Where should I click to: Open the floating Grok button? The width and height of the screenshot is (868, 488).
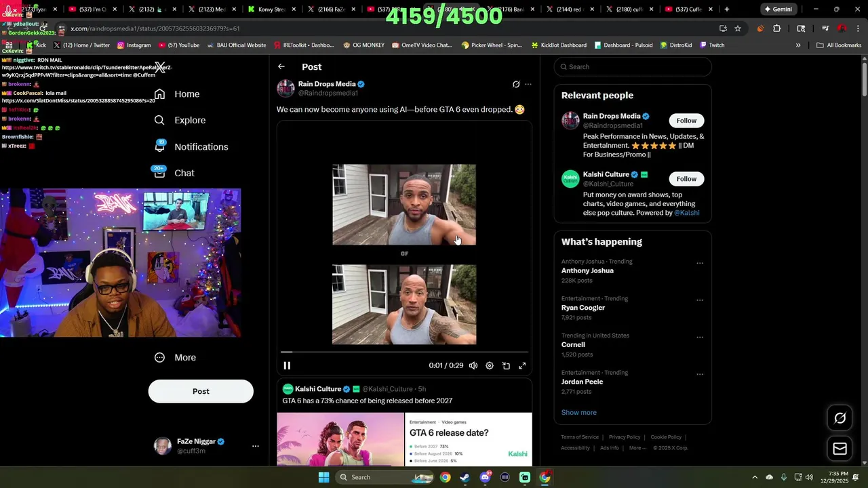tap(840, 418)
